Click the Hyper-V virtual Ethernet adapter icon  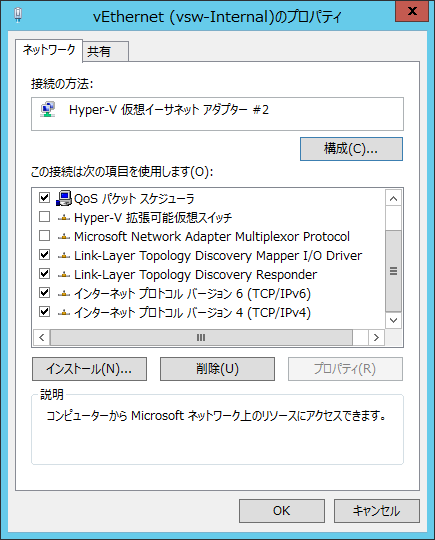(x=48, y=109)
